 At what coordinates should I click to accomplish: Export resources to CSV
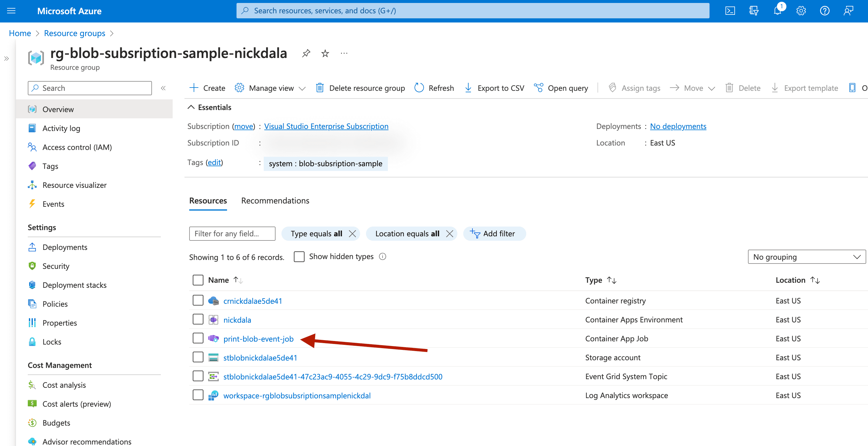(x=494, y=88)
